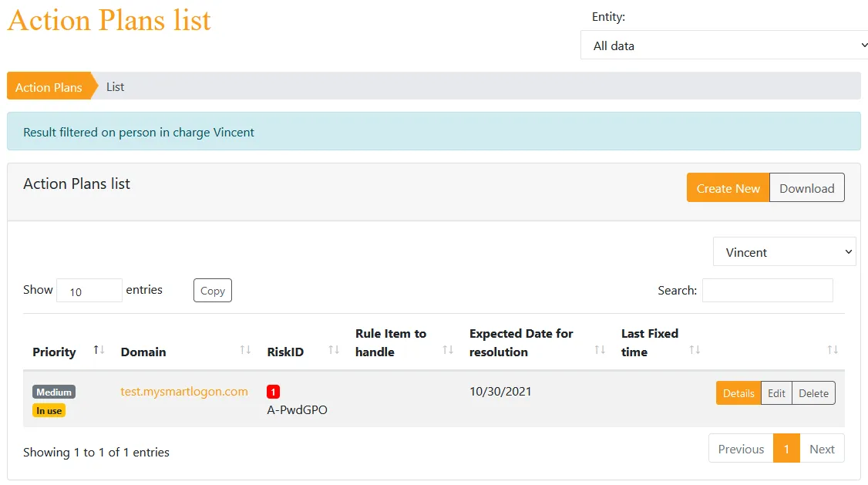Open the Vincent person filter dropdown
868x485 pixels.
[x=785, y=252]
